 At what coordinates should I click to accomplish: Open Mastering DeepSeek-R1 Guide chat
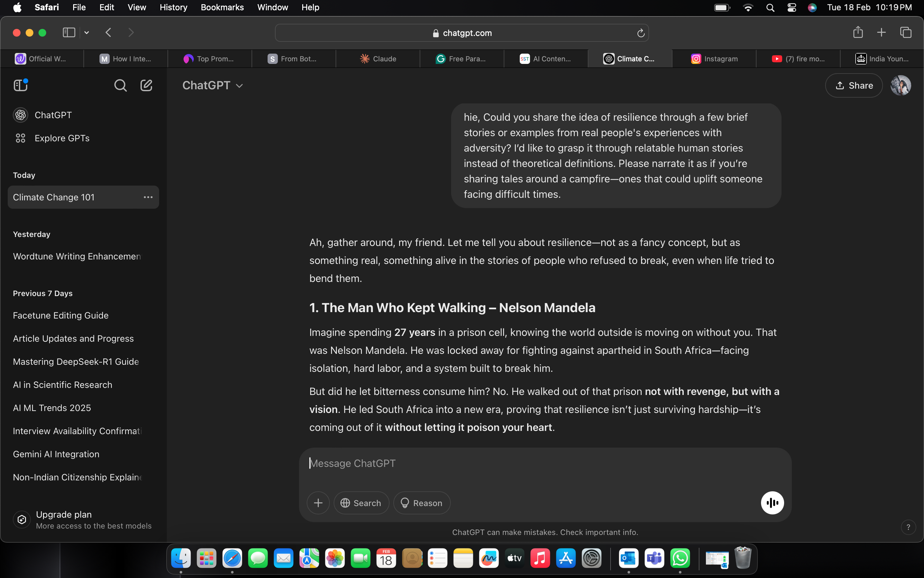click(x=83, y=362)
